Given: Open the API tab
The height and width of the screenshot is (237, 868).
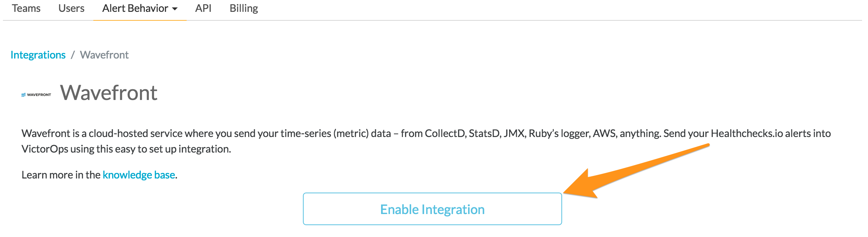Looking at the screenshot, I should [x=204, y=8].
